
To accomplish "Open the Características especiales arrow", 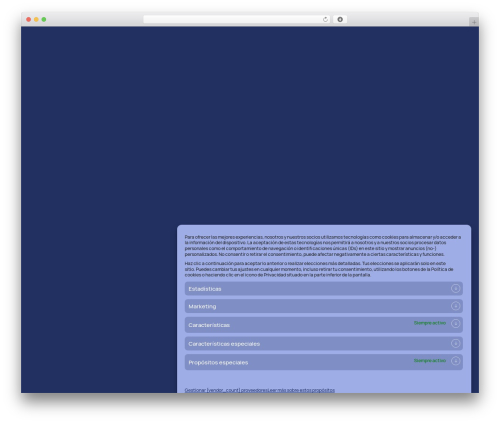I will point(455,343).
